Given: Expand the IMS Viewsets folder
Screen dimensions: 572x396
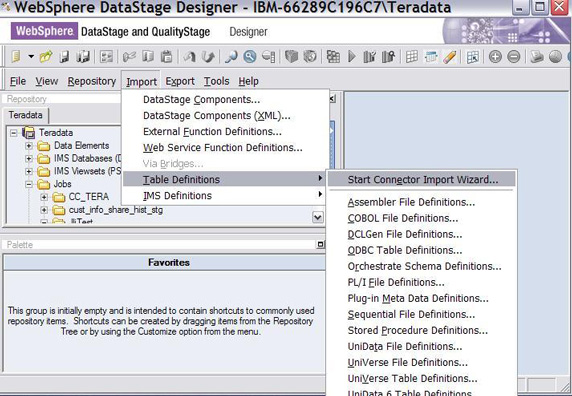Looking at the screenshot, I should pyautogui.click(x=28, y=171).
